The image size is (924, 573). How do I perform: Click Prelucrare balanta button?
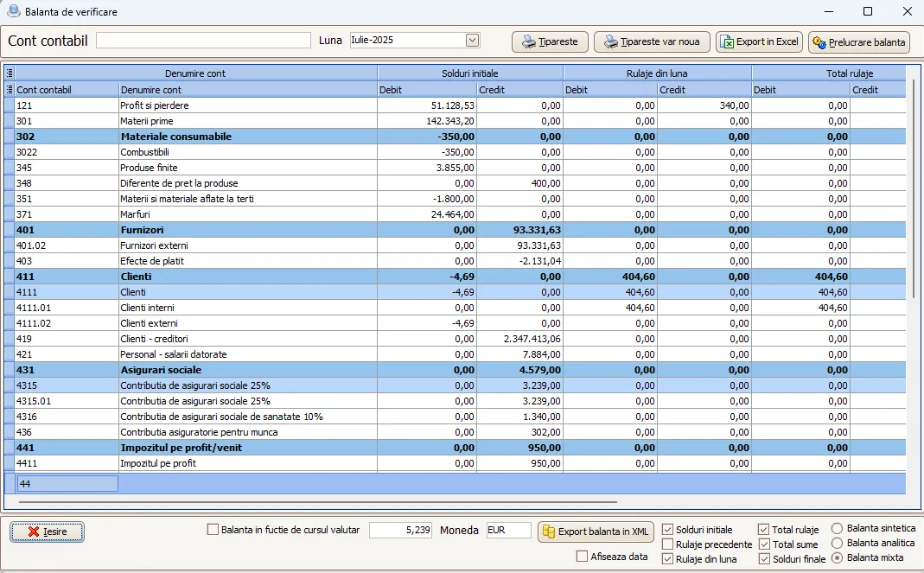click(x=859, y=41)
